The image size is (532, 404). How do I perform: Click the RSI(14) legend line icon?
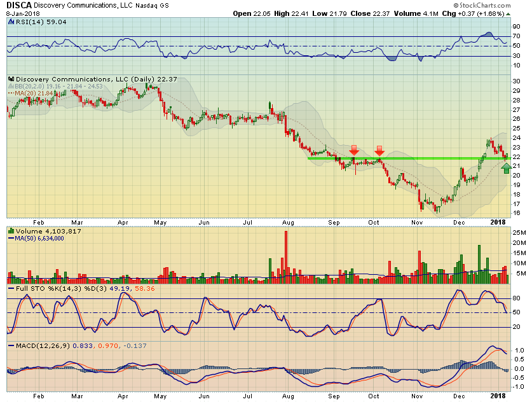tap(11, 22)
